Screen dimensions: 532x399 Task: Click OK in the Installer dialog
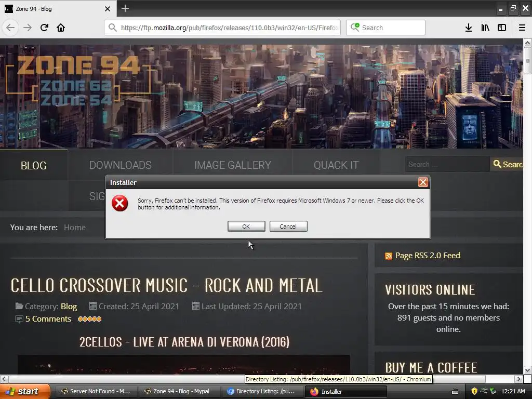246,227
